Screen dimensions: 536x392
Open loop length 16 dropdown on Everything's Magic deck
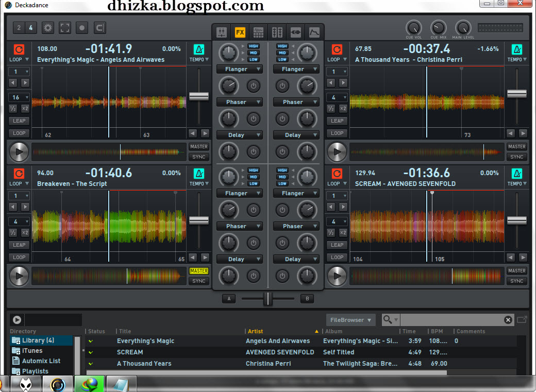(x=19, y=97)
